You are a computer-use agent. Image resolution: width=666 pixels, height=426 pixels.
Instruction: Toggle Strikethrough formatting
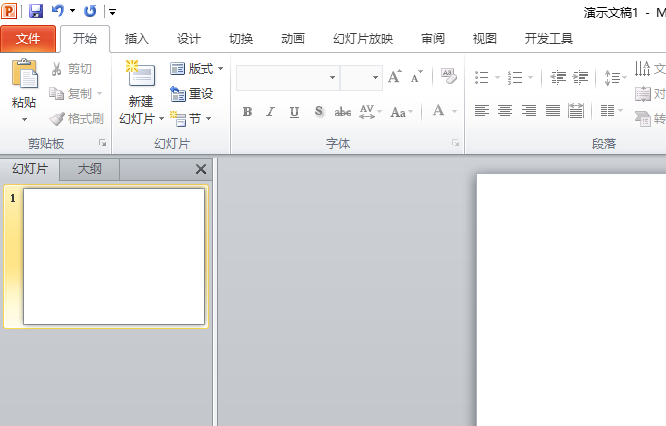coord(342,112)
